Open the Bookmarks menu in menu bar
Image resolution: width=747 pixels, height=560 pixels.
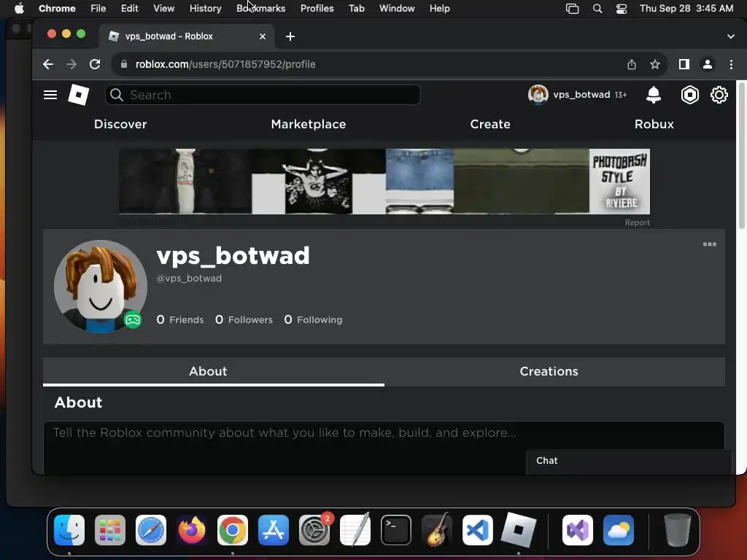tap(260, 9)
